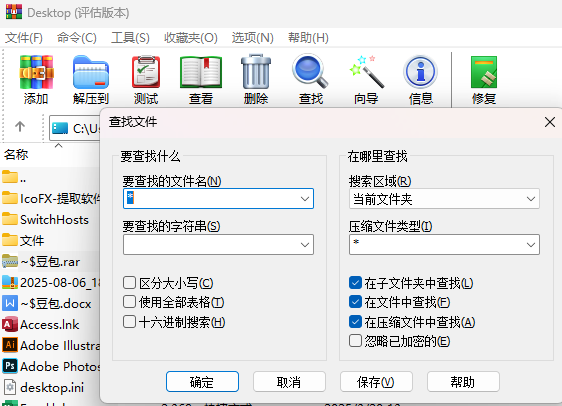Click the 名称 column header
562x406 pixels.
(x=16, y=155)
